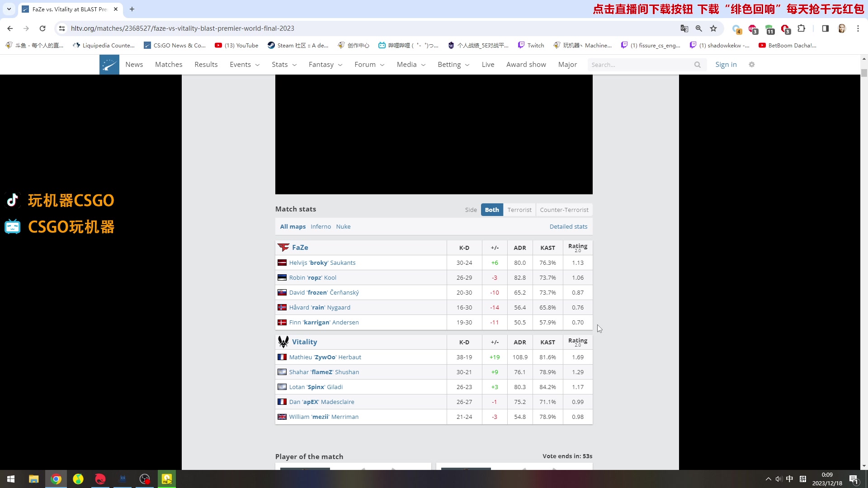Viewport: 868px width, 488px height.
Task: Click the HLTV search magnifier icon
Action: tap(698, 65)
